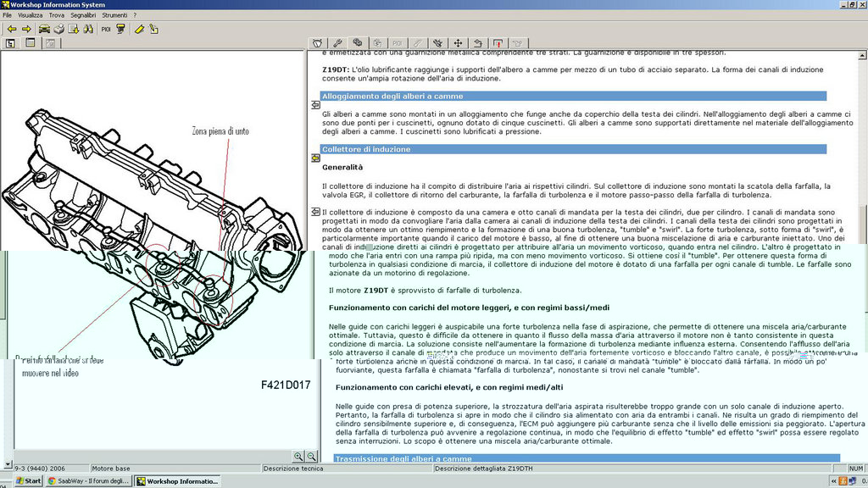Click the NUM indicator in status bar
This screenshot has height=488, width=868.
(856, 468)
